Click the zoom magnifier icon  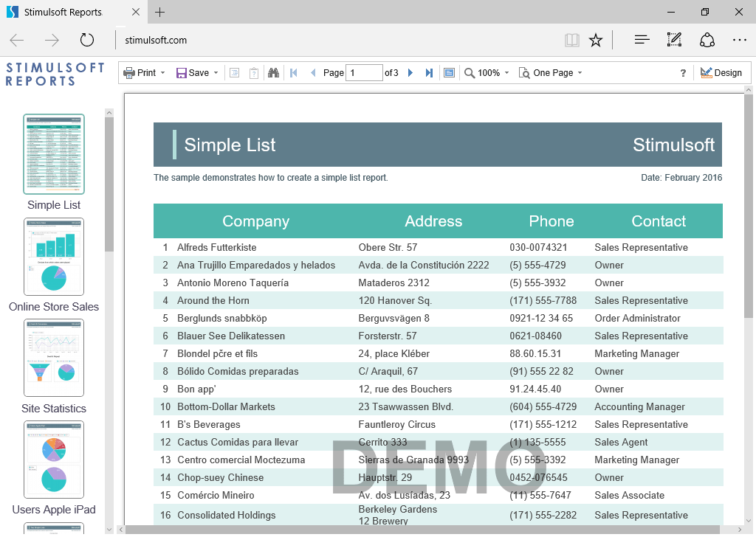(469, 73)
